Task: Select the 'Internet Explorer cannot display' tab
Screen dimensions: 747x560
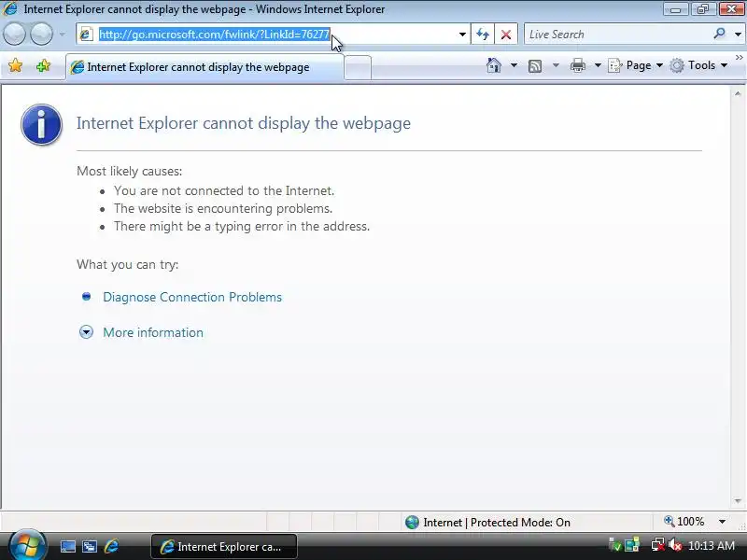Action: (x=204, y=67)
